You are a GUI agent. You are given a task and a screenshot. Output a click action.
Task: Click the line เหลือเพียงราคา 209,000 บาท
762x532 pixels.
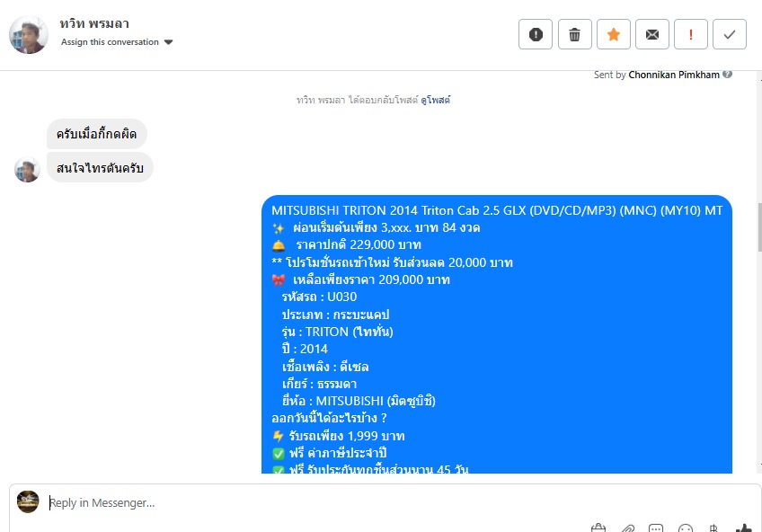click(x=361, y=279)
